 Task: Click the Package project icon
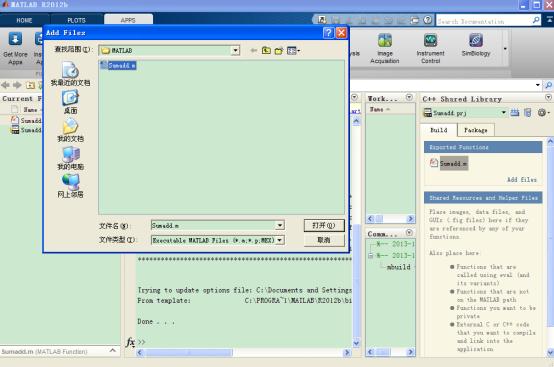tap(528, 113)
